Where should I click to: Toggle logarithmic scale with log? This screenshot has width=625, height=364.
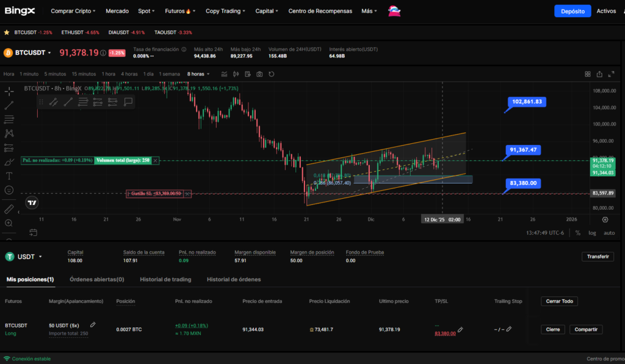tap(592, 233)
